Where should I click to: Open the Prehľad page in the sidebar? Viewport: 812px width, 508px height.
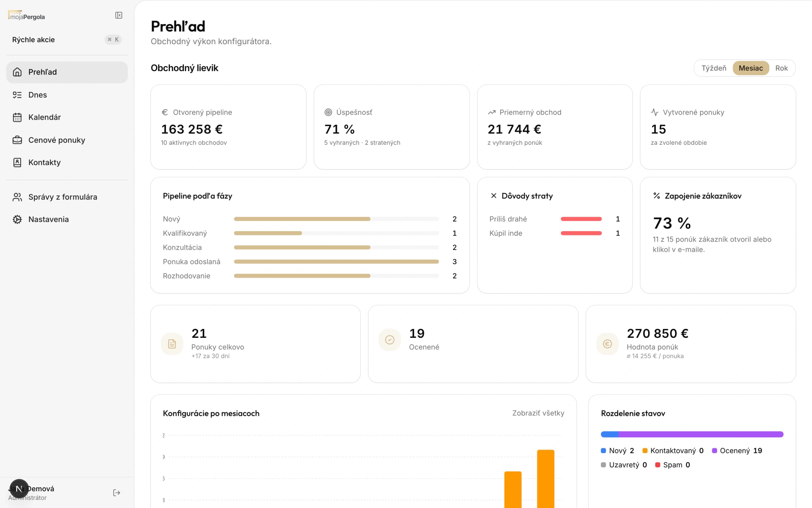[67, 72]
